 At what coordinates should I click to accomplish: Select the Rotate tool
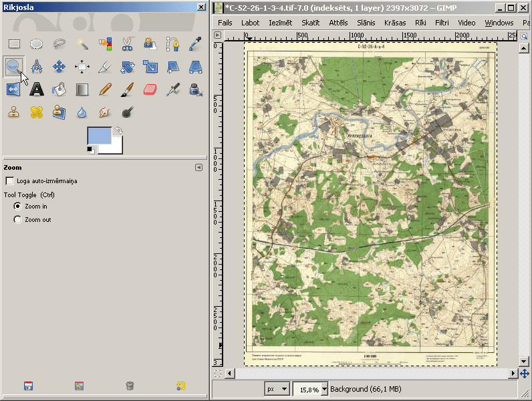(x=127, y=67)
